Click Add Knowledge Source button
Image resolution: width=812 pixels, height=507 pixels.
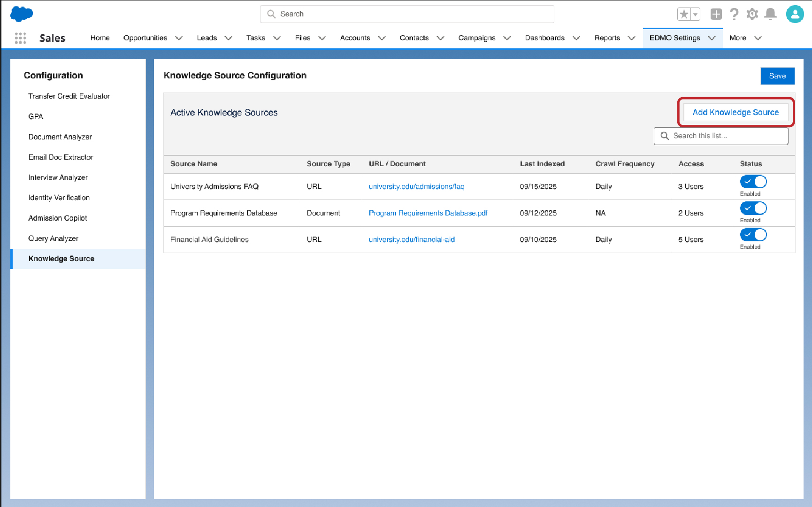point(735,112)
